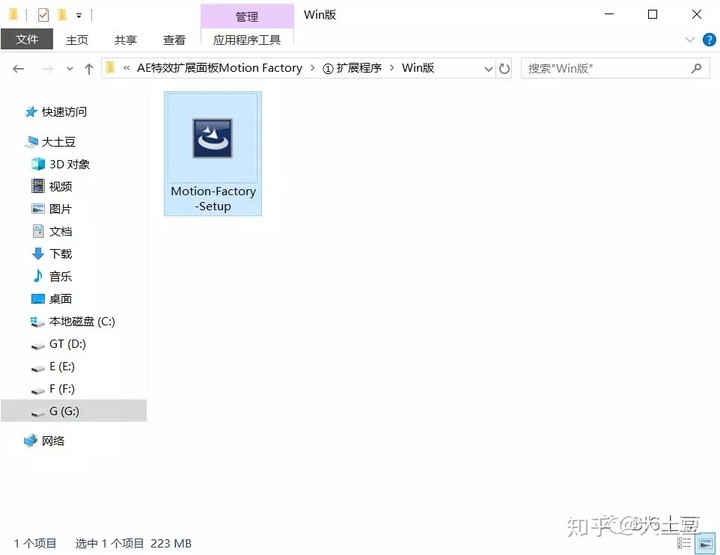Open the F (F:) drive
720x555 pixels.
click(62, 389)
